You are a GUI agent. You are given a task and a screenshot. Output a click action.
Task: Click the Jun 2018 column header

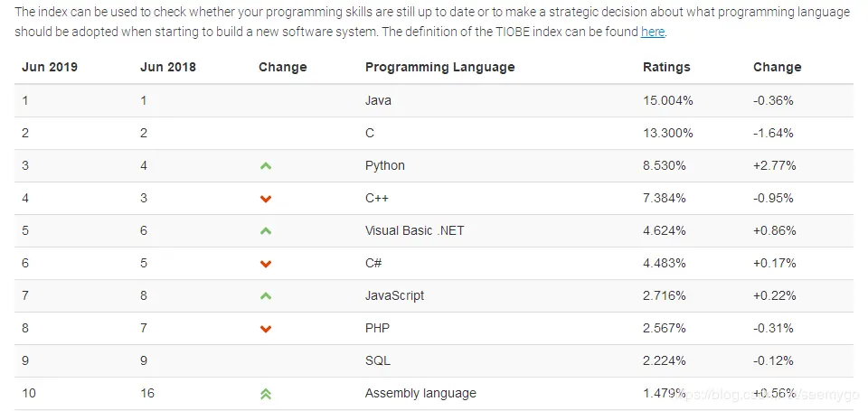168,68
